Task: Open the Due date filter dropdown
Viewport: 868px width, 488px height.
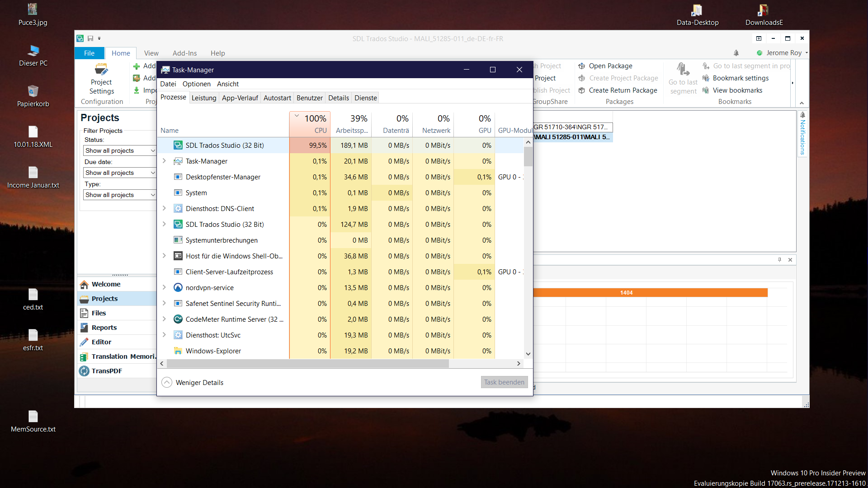Action: [x=120, y=173]
